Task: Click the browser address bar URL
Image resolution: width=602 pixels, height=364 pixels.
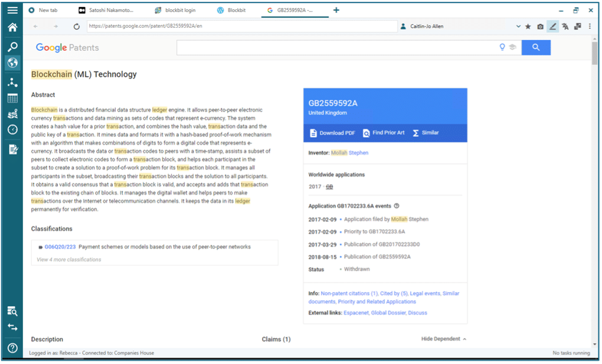Action: [242, 26]
